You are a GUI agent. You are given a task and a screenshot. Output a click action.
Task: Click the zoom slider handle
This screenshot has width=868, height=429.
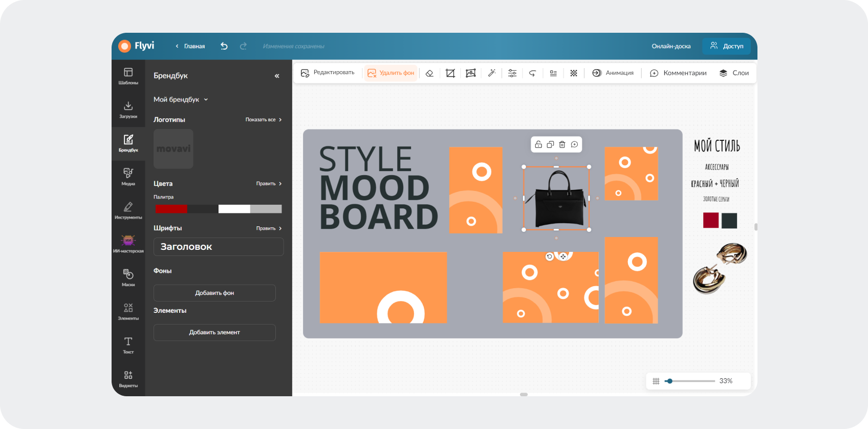point(669,381)
